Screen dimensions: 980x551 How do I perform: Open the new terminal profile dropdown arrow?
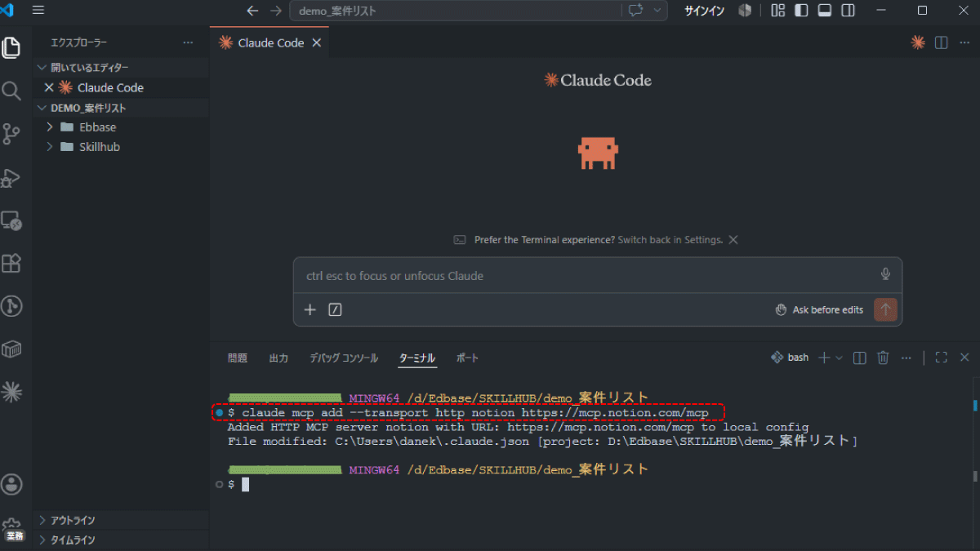click(x=840, y=358)
